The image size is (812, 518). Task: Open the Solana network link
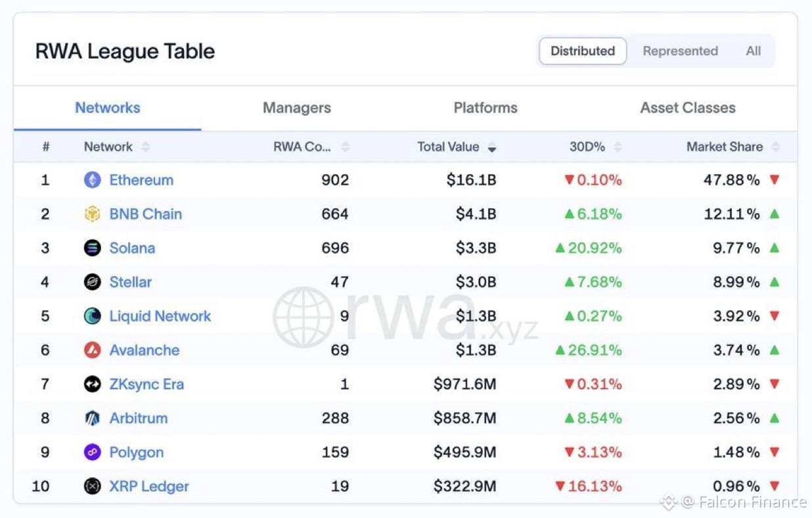[132, 248]
